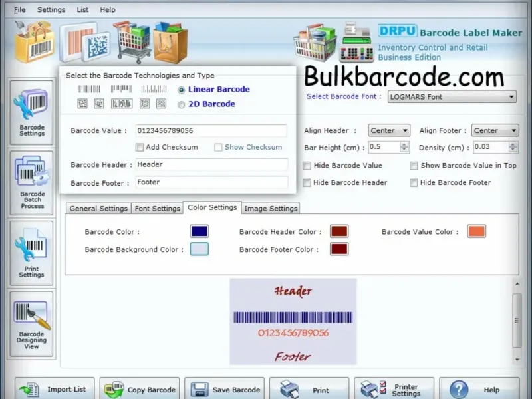Click the Barcode Value input field

pyautogui.click(x=211, y=130)
